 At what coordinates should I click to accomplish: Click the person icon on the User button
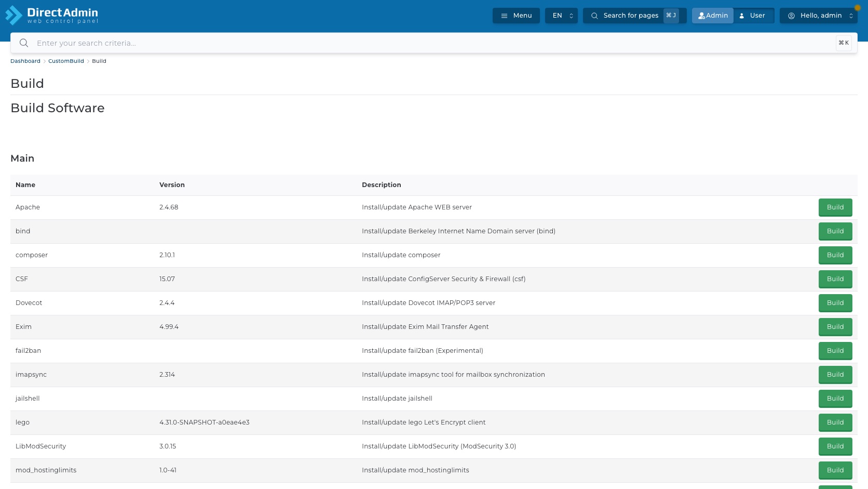742,16
